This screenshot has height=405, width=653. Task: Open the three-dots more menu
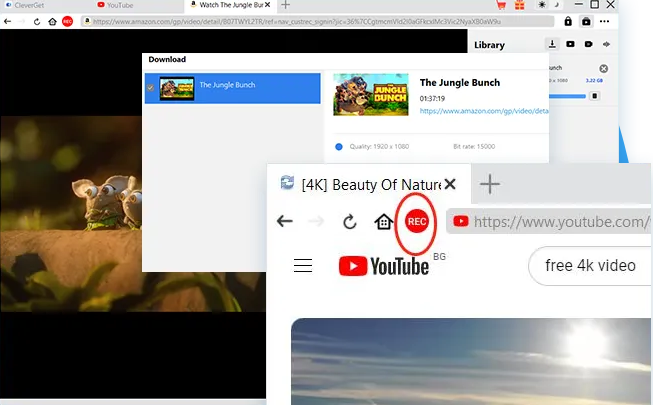[604, 21]
